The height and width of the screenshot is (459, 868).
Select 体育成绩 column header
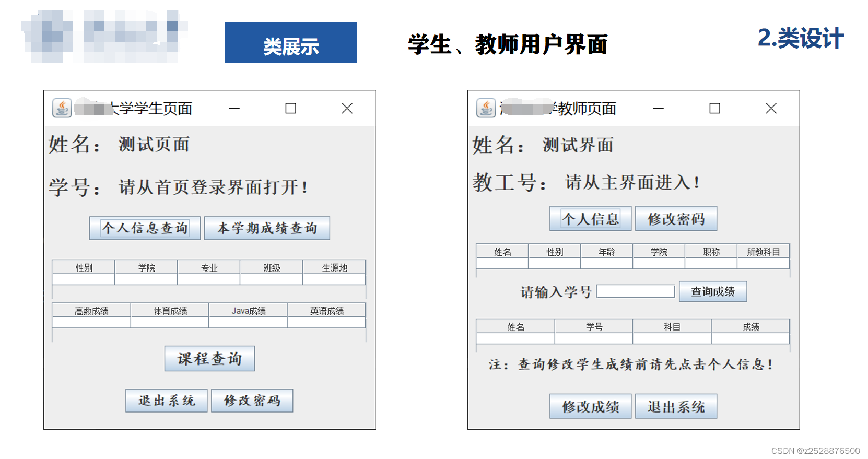pos(170,311)
